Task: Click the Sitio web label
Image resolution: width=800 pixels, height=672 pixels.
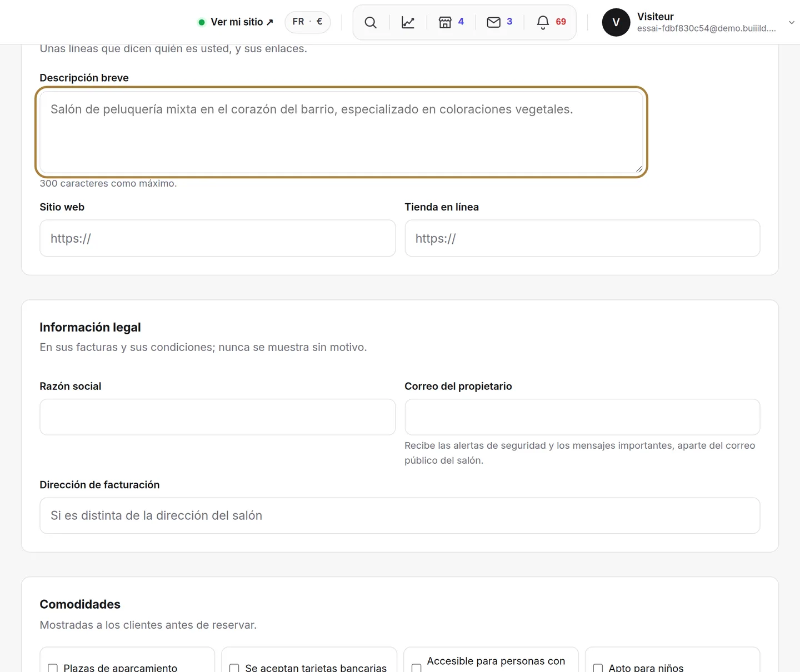Action: click(62, 207)
